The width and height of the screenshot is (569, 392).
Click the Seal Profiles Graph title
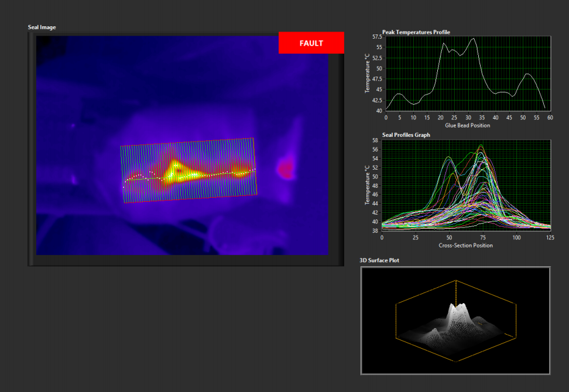click(406, 135)
